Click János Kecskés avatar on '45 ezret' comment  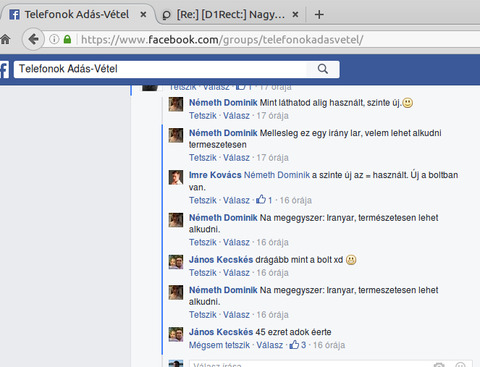click(x=176, y=334)
